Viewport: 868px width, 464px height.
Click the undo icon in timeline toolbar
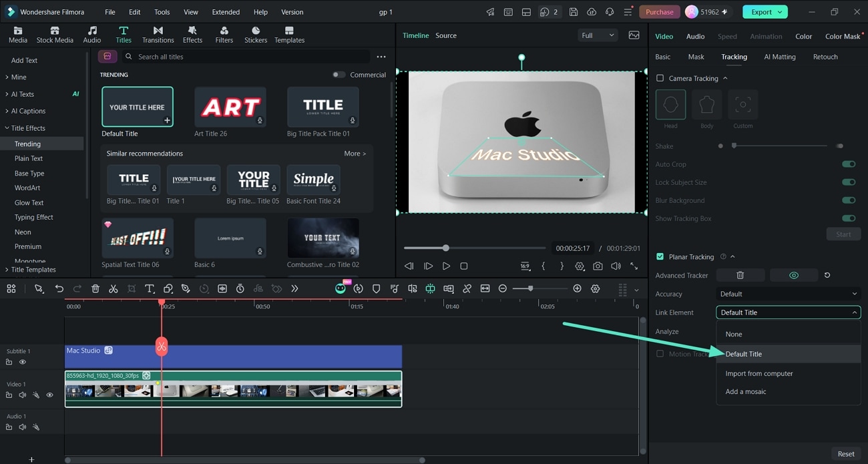59,288
